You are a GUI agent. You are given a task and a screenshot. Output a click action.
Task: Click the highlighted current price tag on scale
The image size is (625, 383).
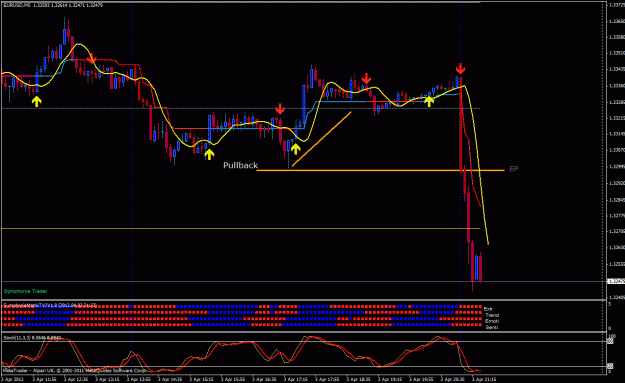(x=616, y=281)
